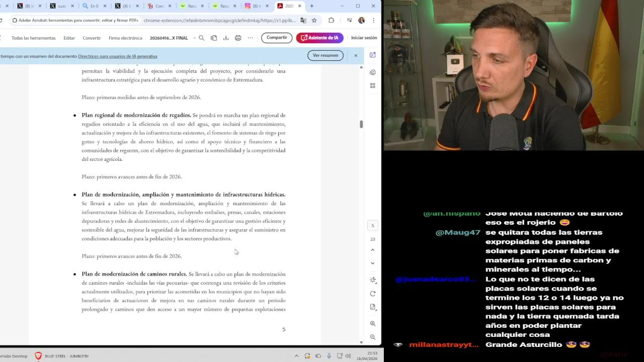644x362 pixels.
Task: Click the translate page icon in address bar
Action: (x=303, y=21)
